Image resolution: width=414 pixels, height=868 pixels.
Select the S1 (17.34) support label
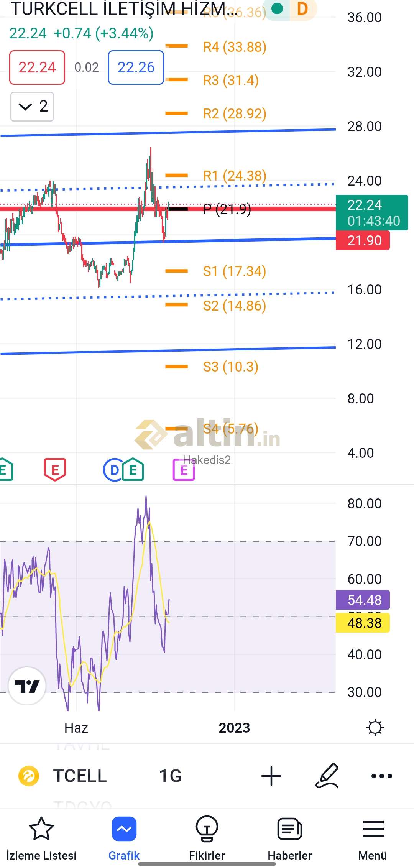click(235, 271)
